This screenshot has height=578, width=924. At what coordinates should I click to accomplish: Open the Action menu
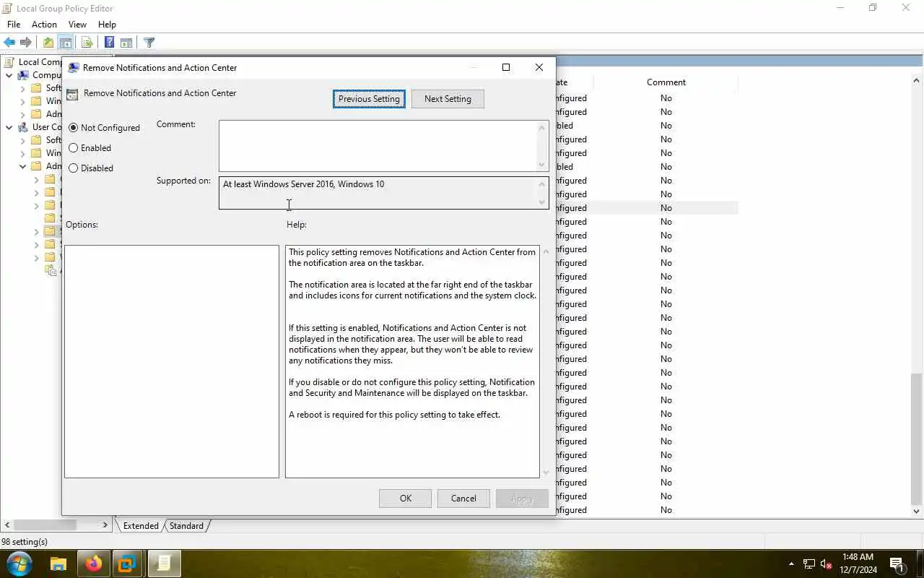pos(44,25)
